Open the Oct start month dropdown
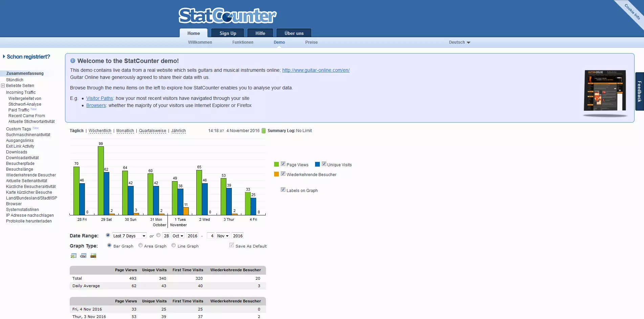This screenshot has height=319, width=644. (x=178, y=236)
